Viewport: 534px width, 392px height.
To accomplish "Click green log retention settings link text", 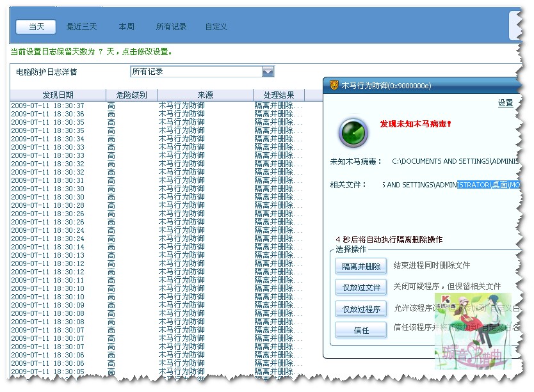I will (x=92, y=52).
